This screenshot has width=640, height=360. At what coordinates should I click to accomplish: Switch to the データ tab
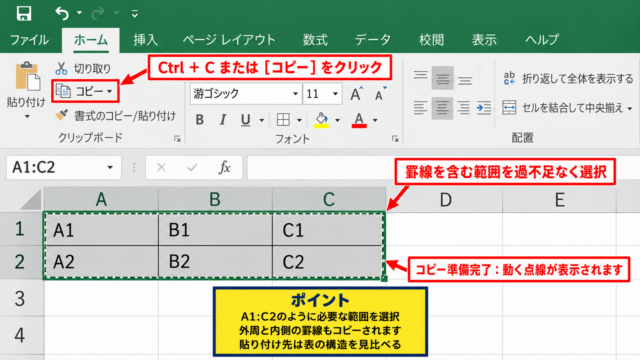373,40
